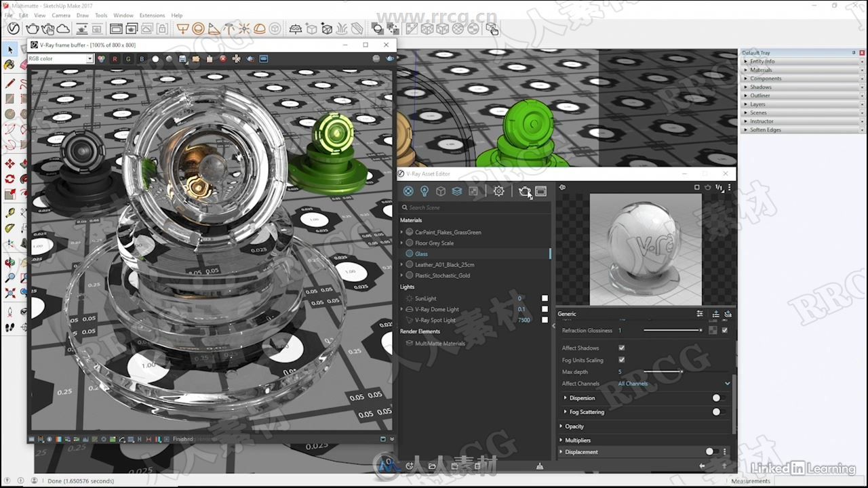Uncheck Affect Shadows
868x488 pixels.
621,348
